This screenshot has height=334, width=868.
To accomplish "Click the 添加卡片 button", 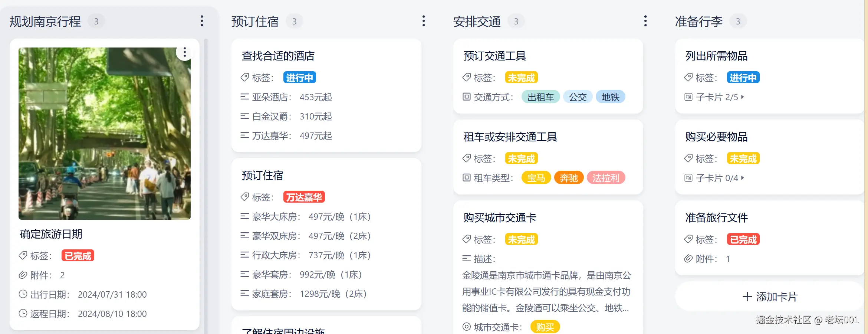I will coord(770,297).
